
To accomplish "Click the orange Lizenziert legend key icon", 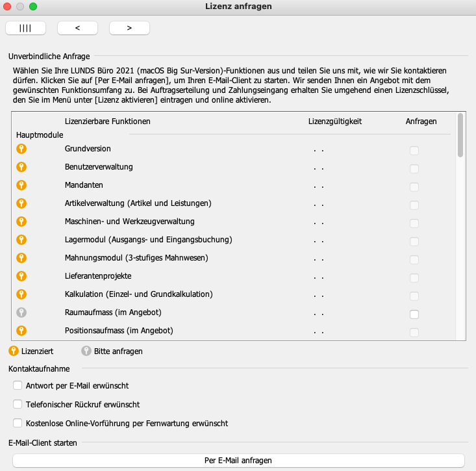I will coord(14,351).
